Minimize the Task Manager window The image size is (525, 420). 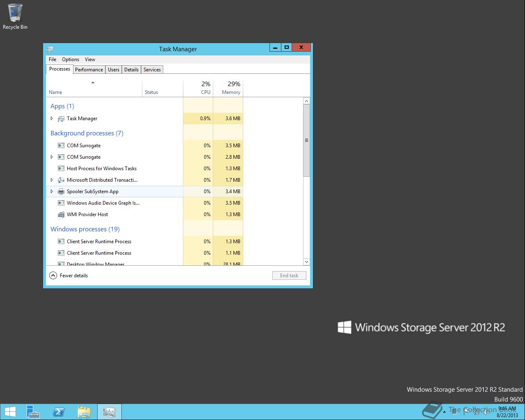pyautogui.click(x=275, y=47)
